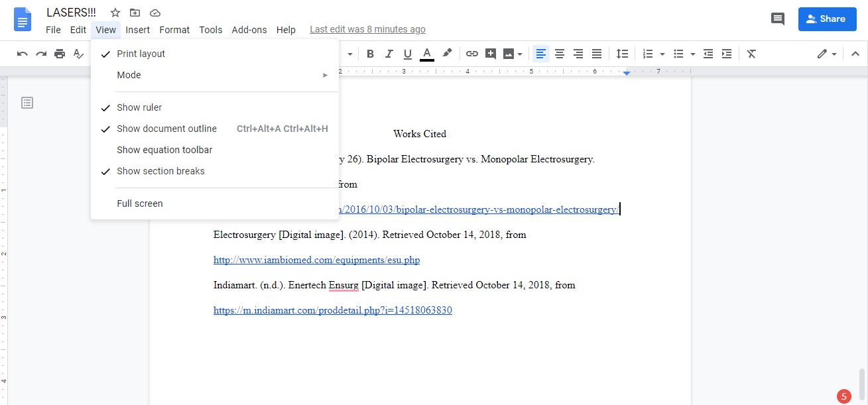Click the Print icon

click(60, 54)
